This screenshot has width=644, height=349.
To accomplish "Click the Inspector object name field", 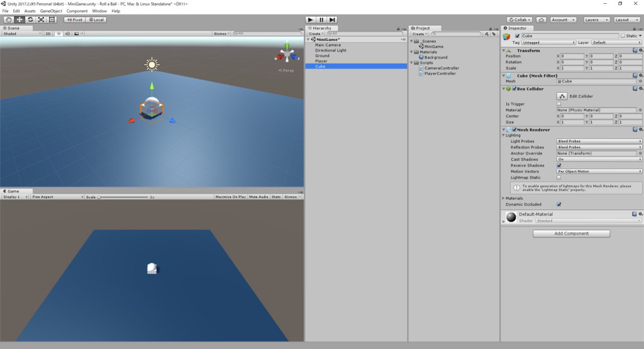I will click(x=570, y=36).
